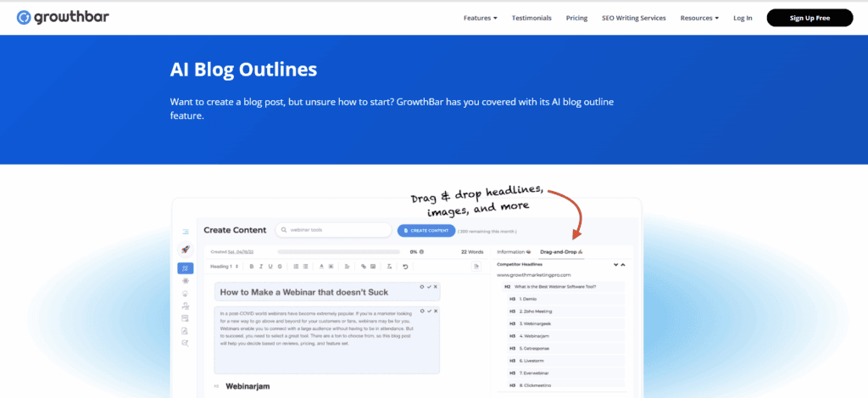Image resolution: width=868 pixels, height=398 pixels.
Task: Click the GrowthBar logo in the header
Action: pos(63,17)
